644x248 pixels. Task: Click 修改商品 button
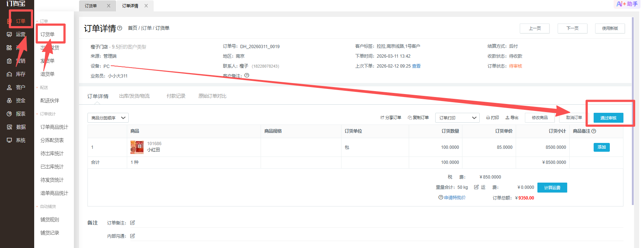coord(540,118)
